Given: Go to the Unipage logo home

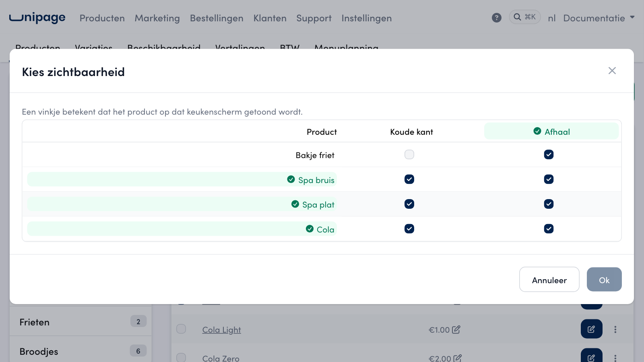Looking at the screenshot, I should (x=37, y=18).
